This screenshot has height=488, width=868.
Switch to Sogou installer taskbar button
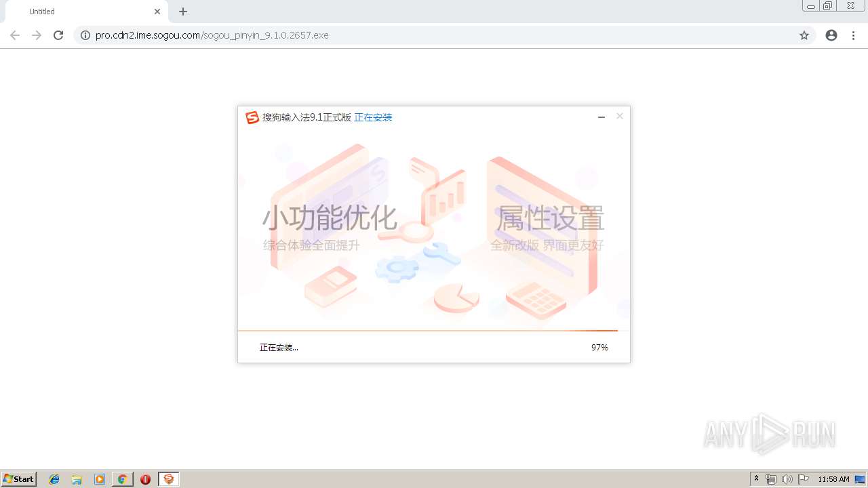tap(169, 479)
